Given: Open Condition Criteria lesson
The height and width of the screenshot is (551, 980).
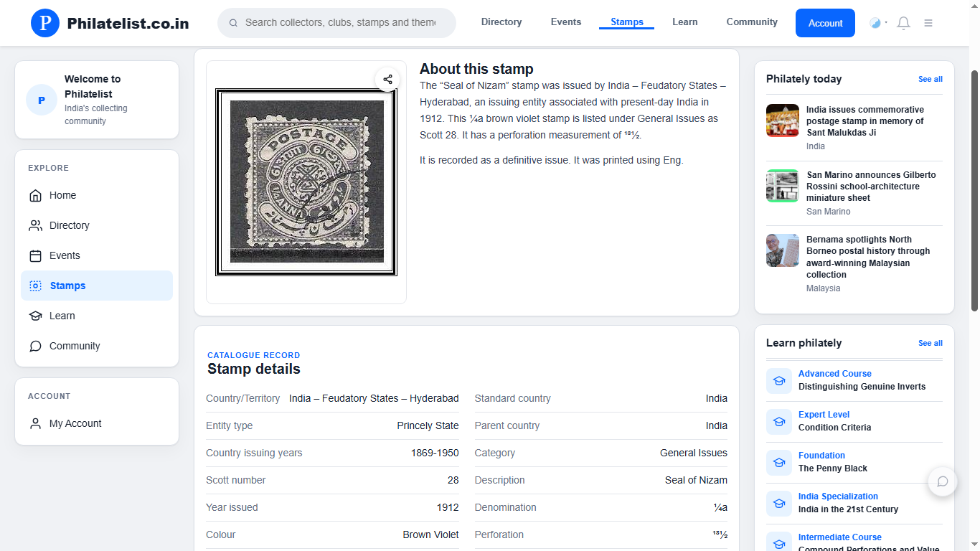Looking at the screenshot, I should coord(834,428).
